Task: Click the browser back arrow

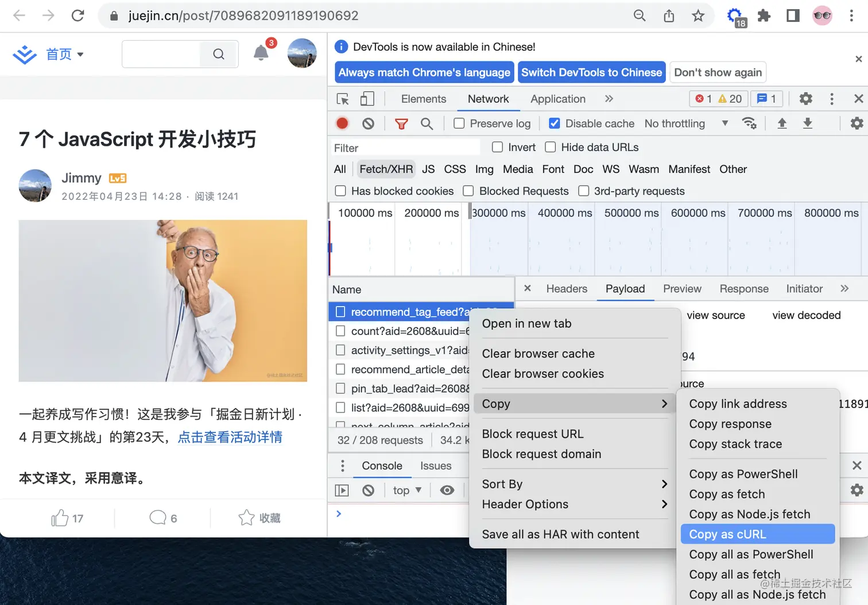Action: point(19,15)
